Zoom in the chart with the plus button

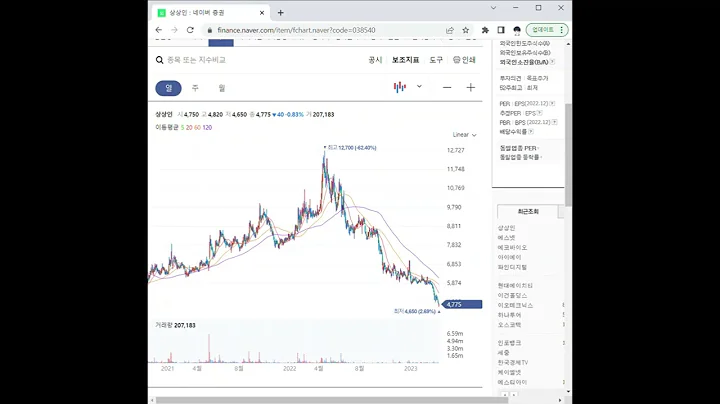pyautogui.click(x=471, y=87)
